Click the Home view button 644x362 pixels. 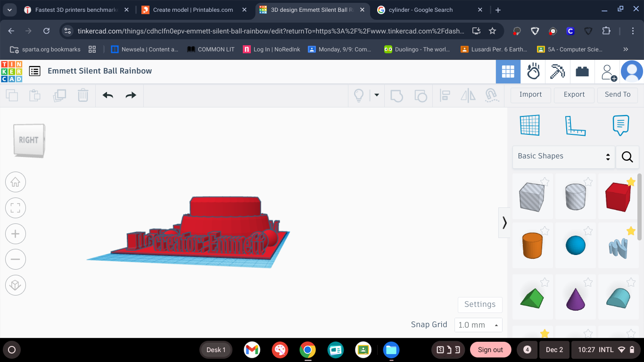coord(16,182)
